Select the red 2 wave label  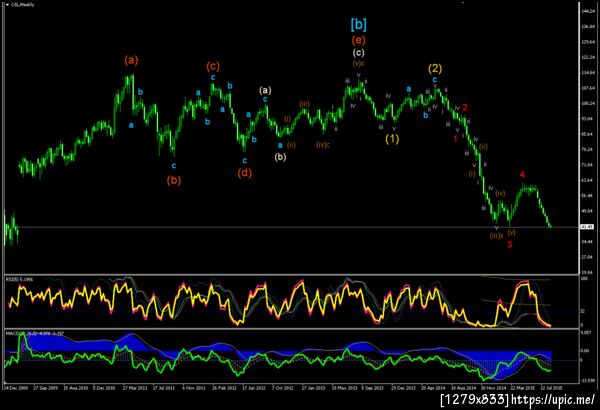click(x=465, y=108)
